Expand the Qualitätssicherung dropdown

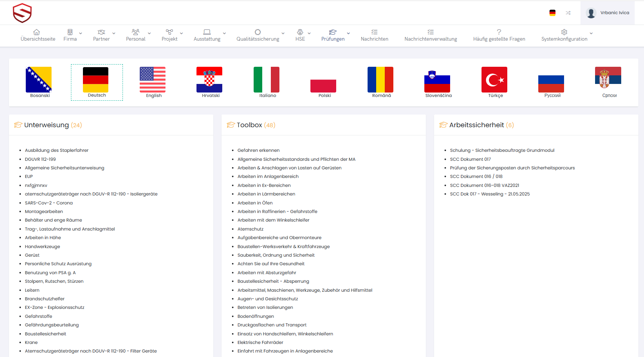tap(260, 35)
